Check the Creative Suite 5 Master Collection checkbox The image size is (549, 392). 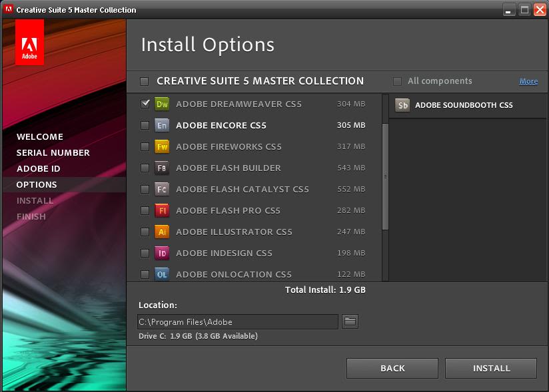[145, 81]
